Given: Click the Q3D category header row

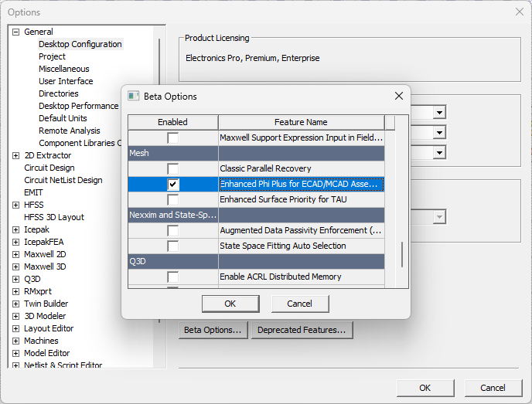Looking at the screenshot, I should click(256, 262).
